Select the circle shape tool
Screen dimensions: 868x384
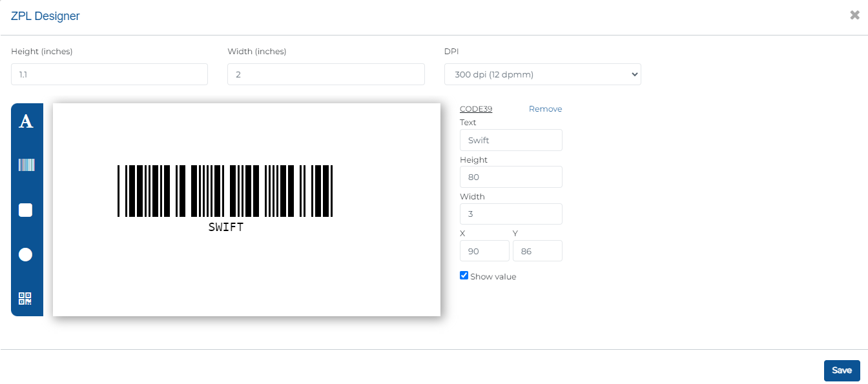(x=26, y=254)
